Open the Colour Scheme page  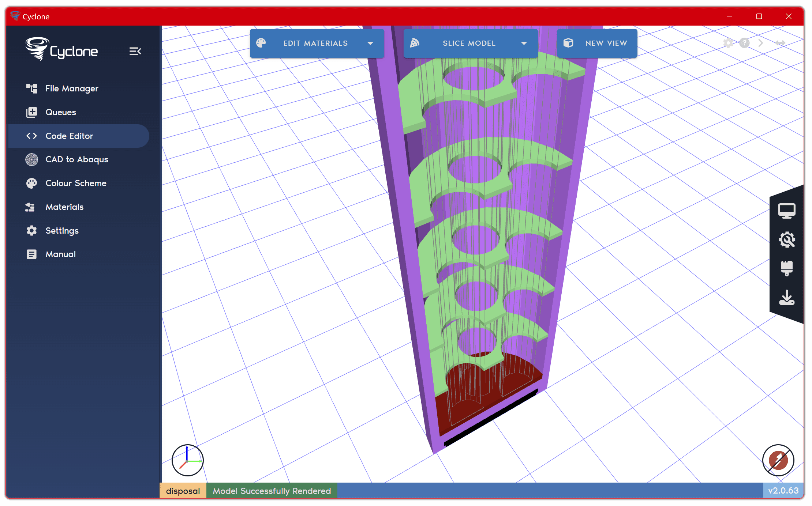76,183
